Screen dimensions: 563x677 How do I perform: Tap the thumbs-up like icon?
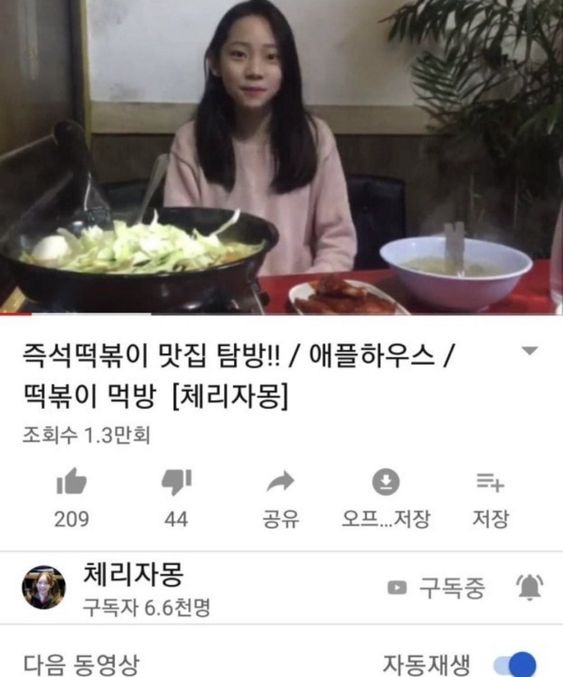coord(72,481)
